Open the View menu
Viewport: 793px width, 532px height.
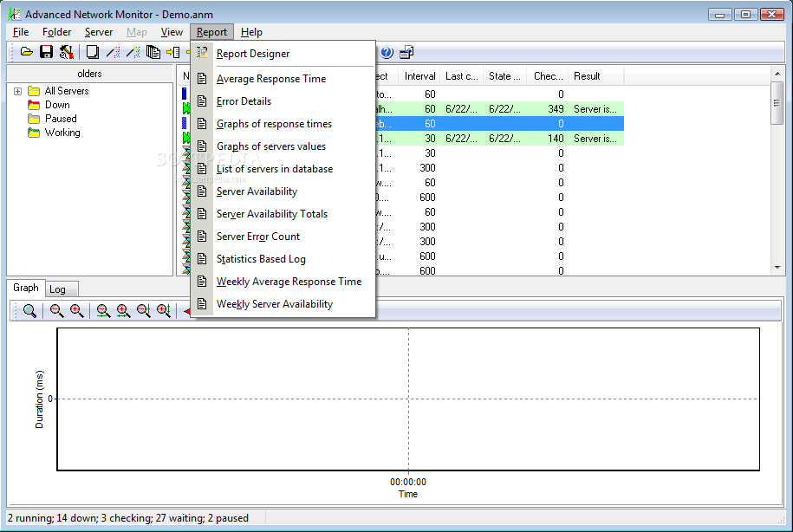pos(172,32)
